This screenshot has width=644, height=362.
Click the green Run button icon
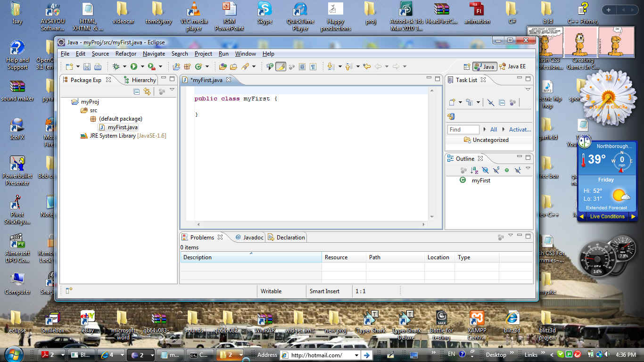134,66
